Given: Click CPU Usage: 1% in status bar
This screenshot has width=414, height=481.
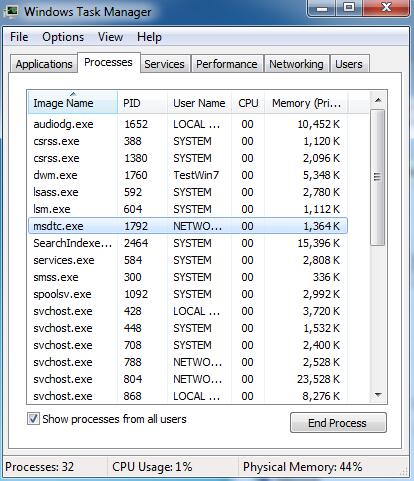Looking at the screenshot, I should coord(152,467).
